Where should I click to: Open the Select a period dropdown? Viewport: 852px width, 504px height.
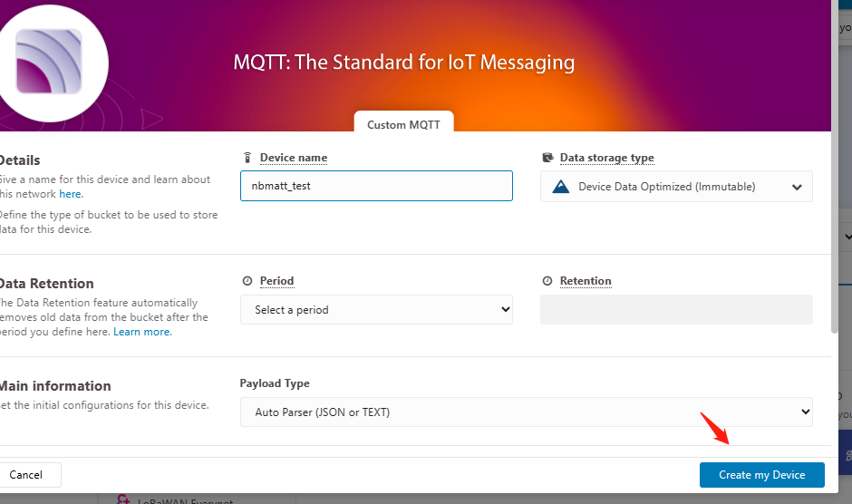tap(376, 310)
